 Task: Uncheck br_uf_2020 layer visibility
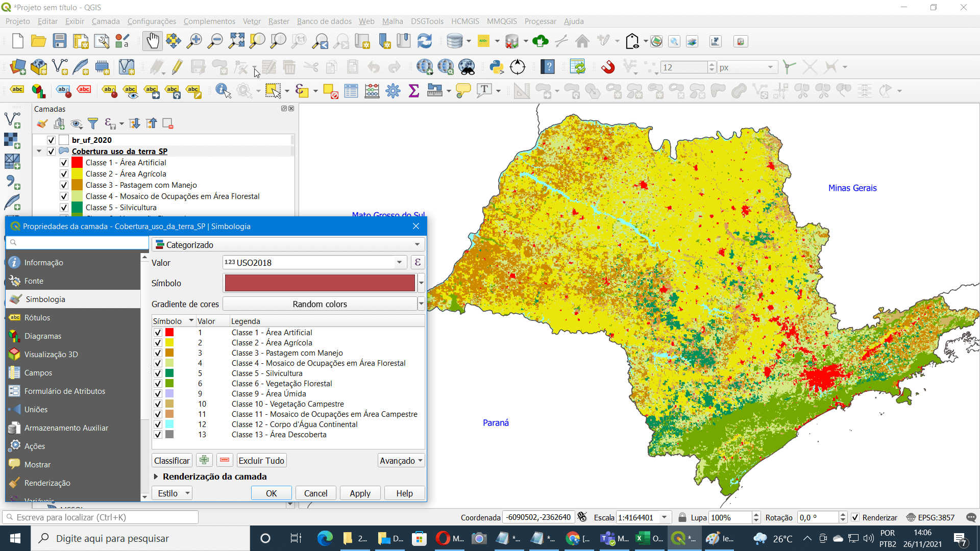[x=51, y=140]
